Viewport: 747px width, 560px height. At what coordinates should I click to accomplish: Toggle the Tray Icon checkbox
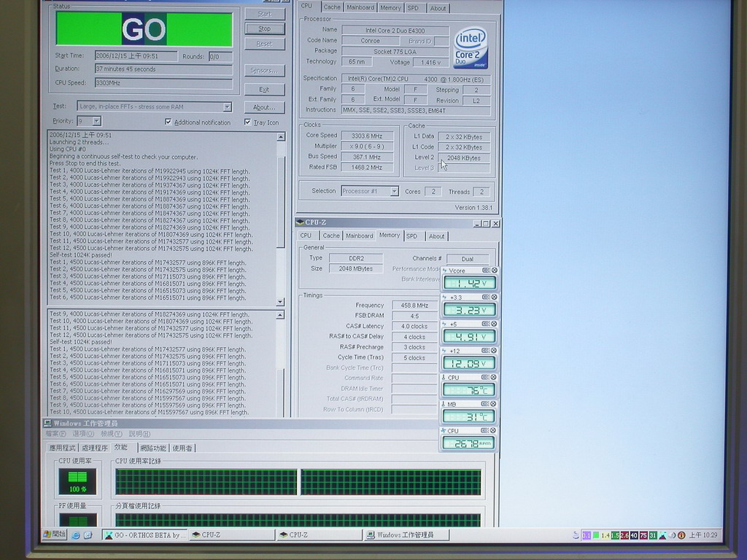[247, 122]
